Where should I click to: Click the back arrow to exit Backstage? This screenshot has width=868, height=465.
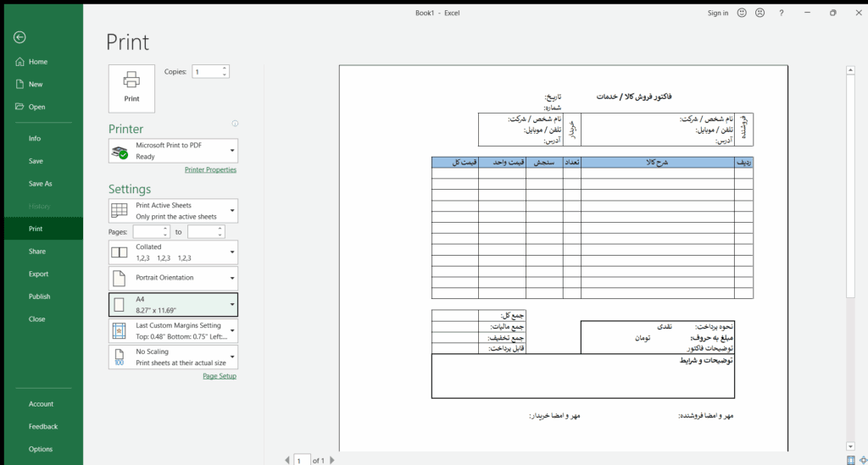coord(19,37)
